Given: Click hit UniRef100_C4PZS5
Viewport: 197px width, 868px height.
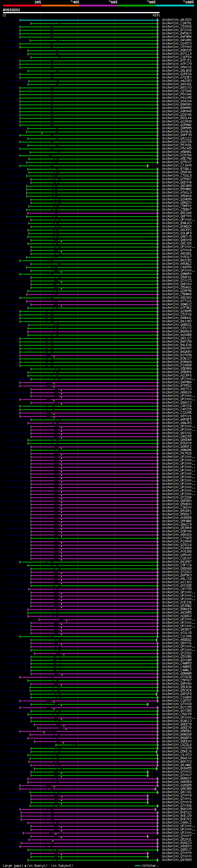Looking at the screenshot, I should pyautogui.click(x=177, y=410).
